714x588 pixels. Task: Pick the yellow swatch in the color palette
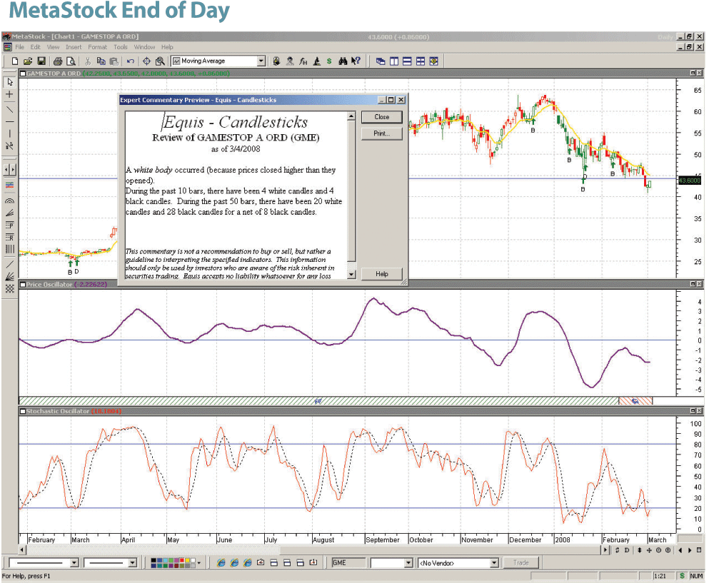pos(188,560)
